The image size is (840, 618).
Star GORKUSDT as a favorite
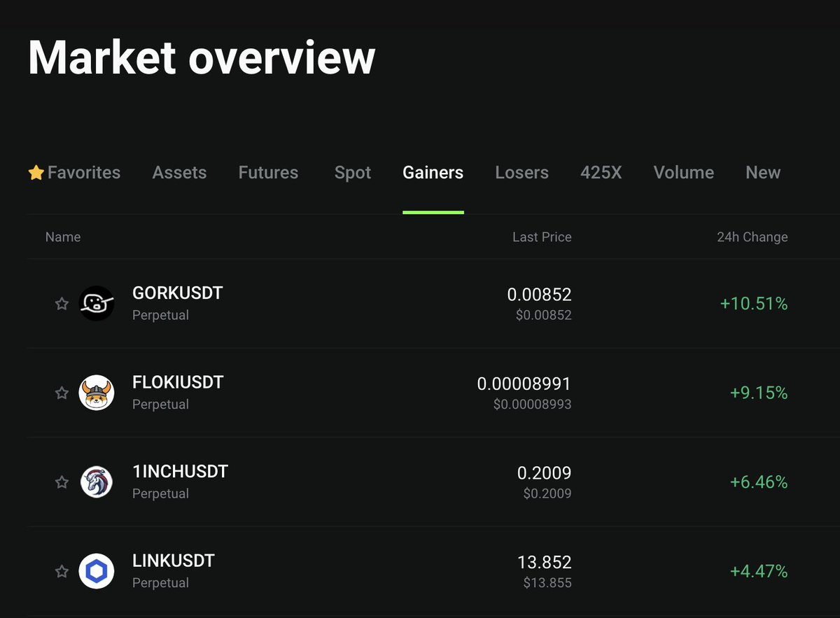(62, 304)
